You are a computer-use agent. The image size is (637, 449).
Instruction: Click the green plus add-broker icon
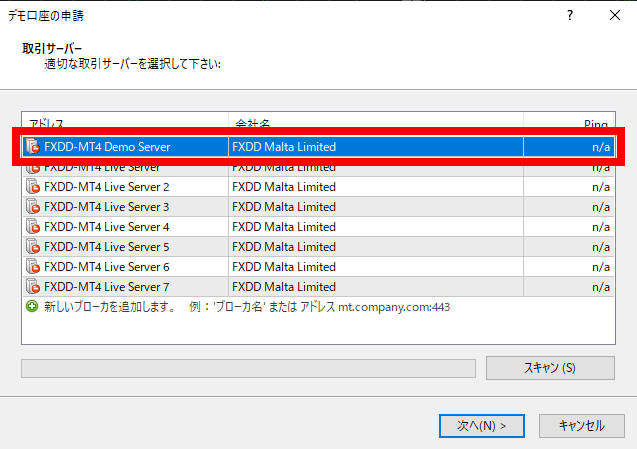32,306
